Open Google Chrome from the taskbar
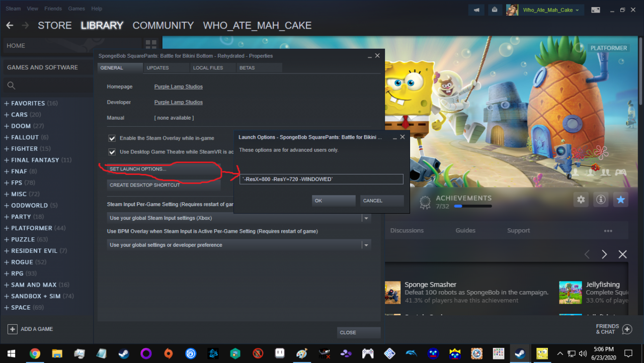644x363 pixels. point(35,353)
